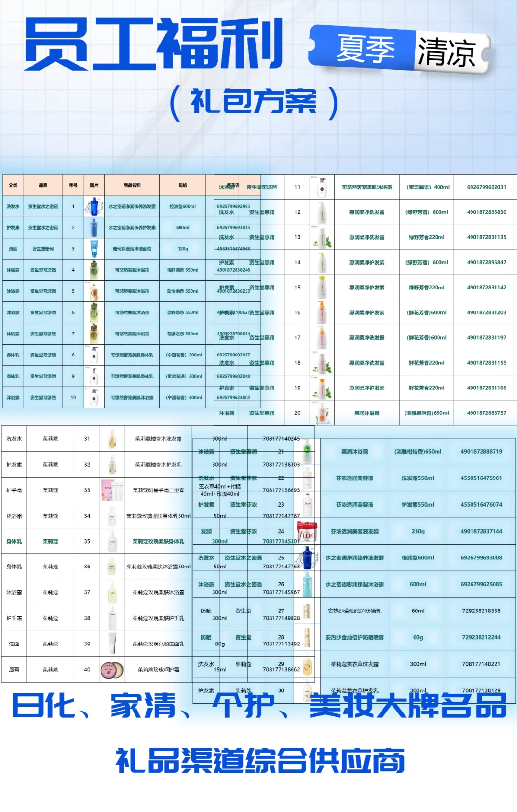
Task: Click the 230g specification cell
Action: 418,531
